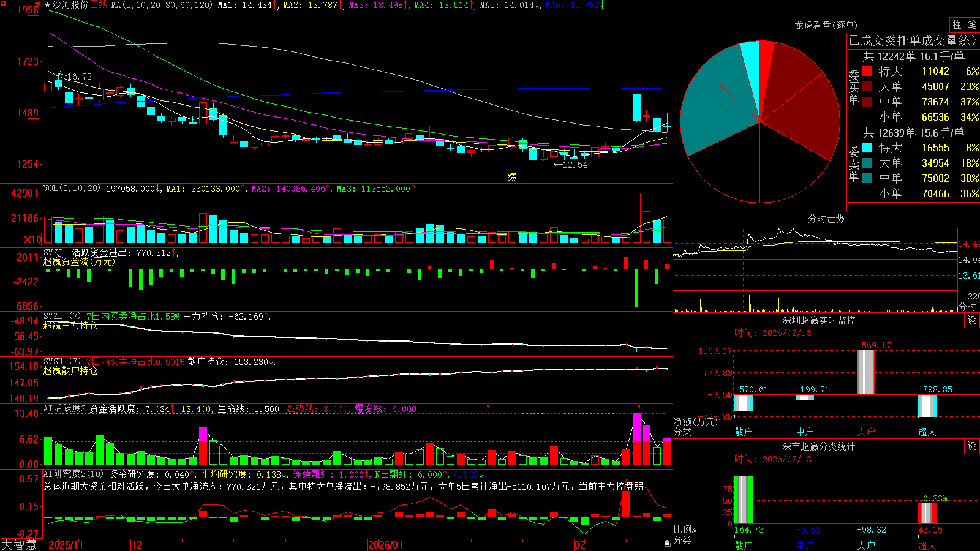Open the SVZJ indicator label
This screenshot has width=980, height=551.
tap(53, 252)
